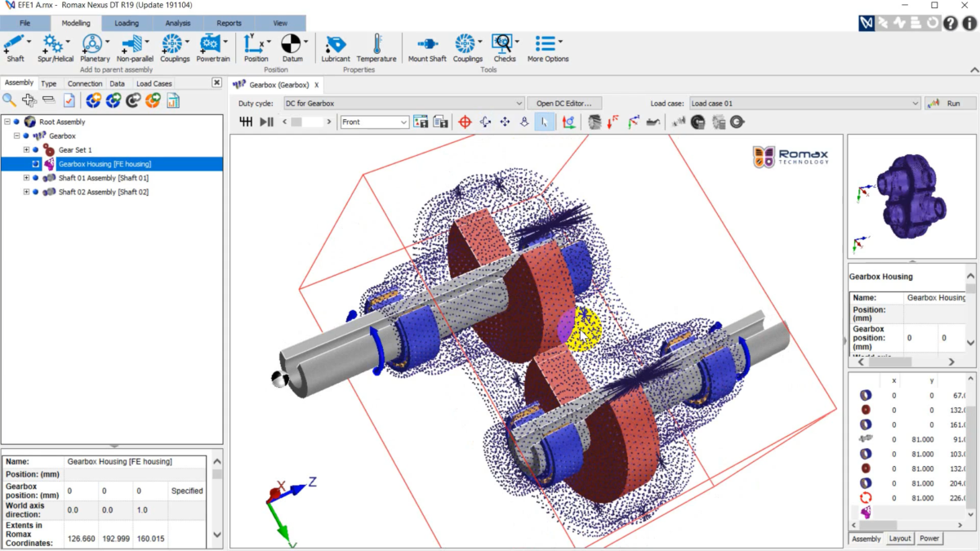Activate the pointer select tool in viewport toolbar
Image resolution: width=980 pixels, height=551 pixels.
(x=544, y=122)
